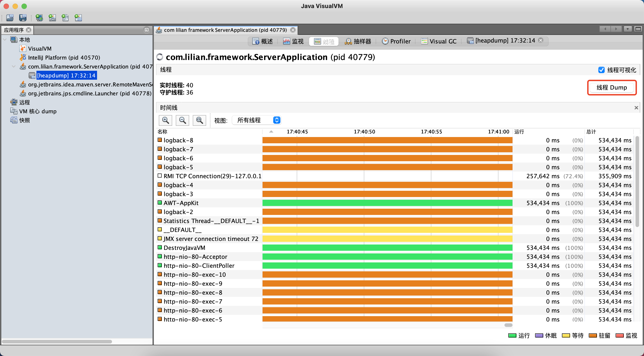The image size is (644, 356).
Task: Switch to the 抽样器 tab
Action: pyautogui.click(x=358, y=41)
